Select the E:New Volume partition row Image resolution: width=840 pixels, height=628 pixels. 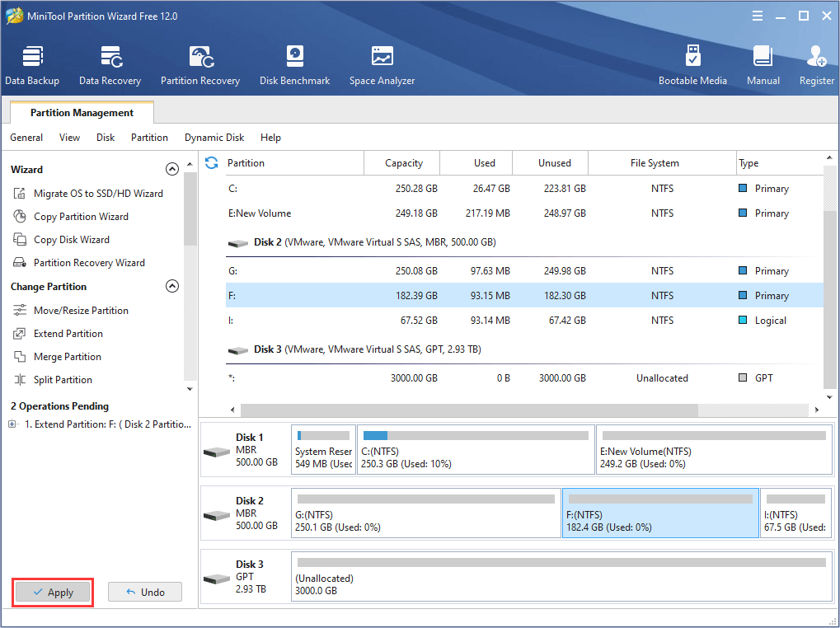524,213
